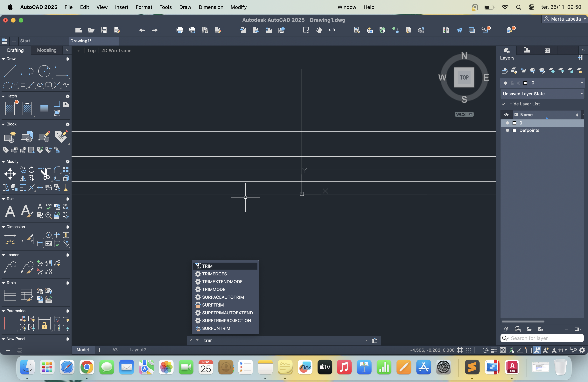Collapse the Hide Layer List expander
The image size is (588, 382).
[503, 104]
